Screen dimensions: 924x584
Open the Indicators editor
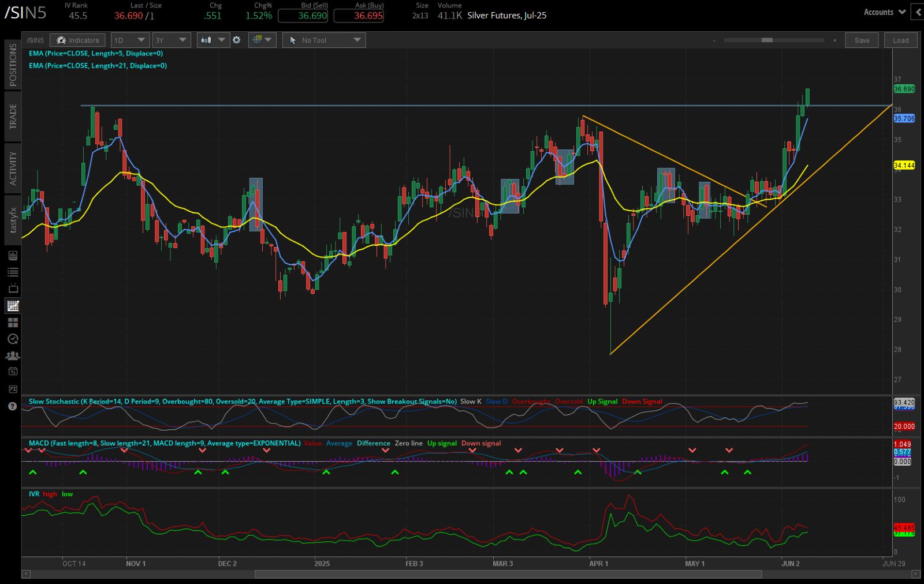coord(77,40)
